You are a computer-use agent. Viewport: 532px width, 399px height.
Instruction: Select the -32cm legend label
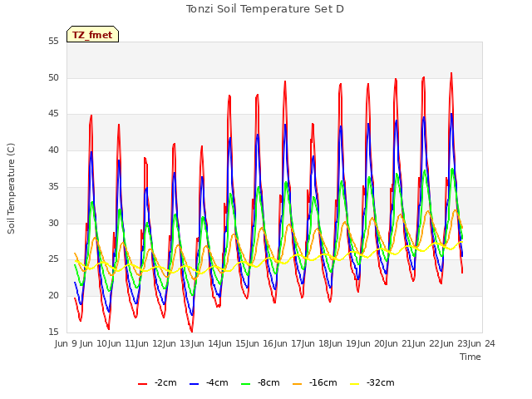[381, 383]
